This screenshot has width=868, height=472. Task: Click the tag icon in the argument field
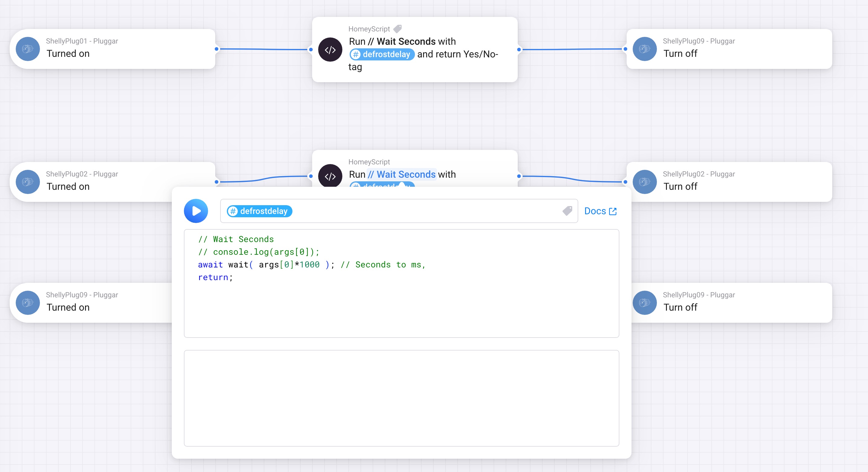coord(567,211)
